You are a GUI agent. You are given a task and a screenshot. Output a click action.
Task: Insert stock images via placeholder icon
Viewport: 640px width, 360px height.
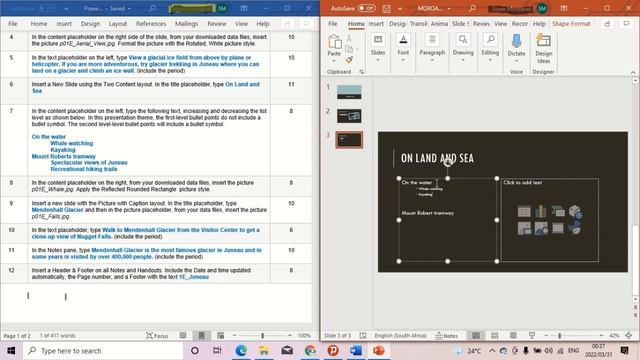541,228
